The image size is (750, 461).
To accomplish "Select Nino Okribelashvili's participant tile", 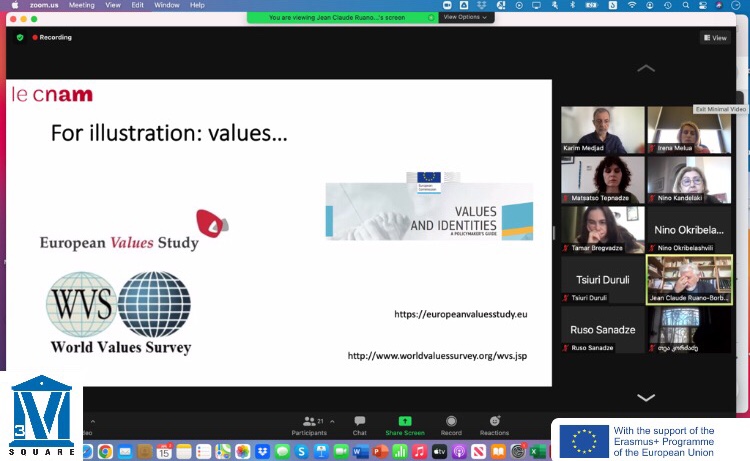I will (689, 230).
